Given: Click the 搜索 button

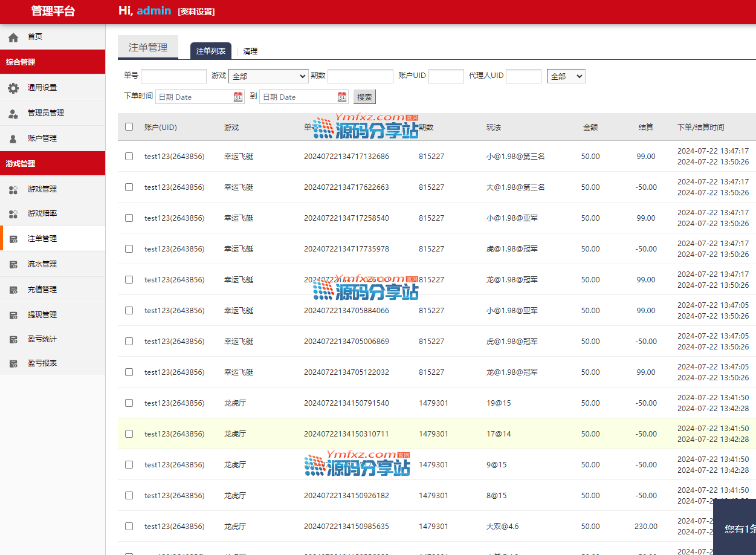Looking at the screenshot, I should (x=364, y=97).
